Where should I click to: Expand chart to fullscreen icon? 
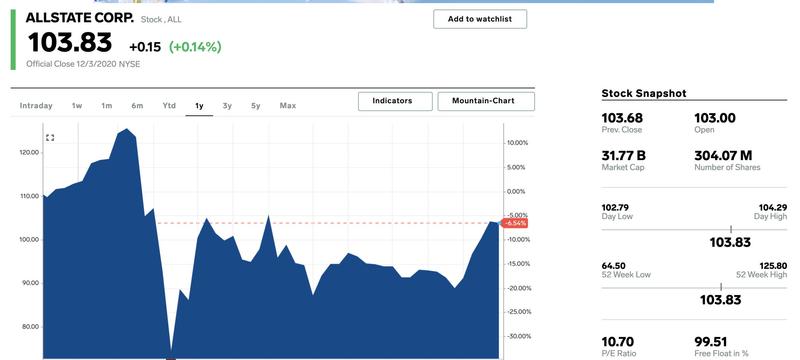(x=50, y=138)
